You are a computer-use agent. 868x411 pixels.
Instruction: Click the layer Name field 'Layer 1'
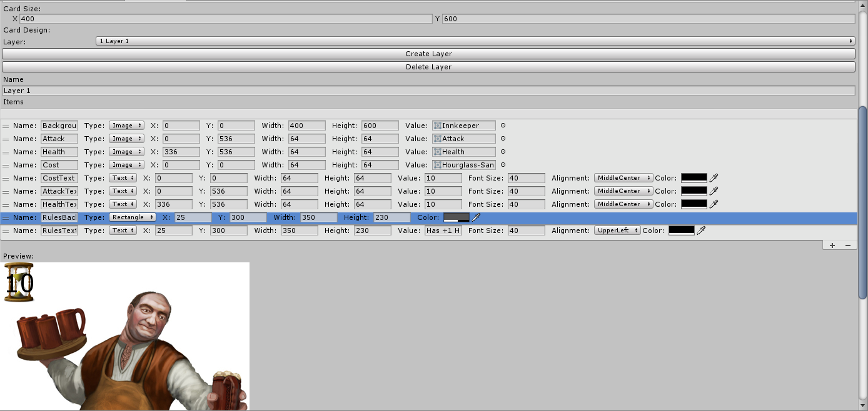428,91
